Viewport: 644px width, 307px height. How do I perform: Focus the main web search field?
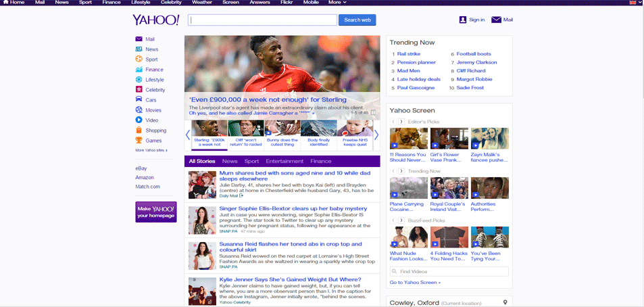(262, 20)
